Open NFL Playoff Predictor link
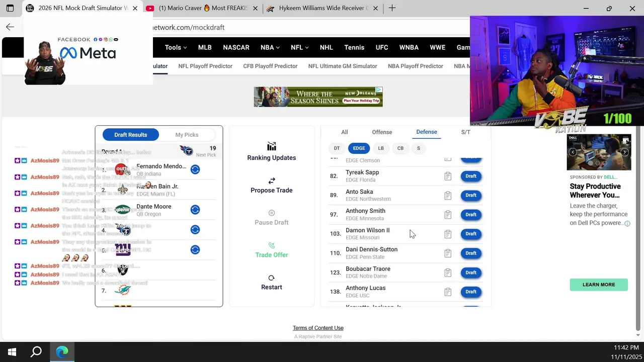The image size is (644, 362). [x=205, y=66]
